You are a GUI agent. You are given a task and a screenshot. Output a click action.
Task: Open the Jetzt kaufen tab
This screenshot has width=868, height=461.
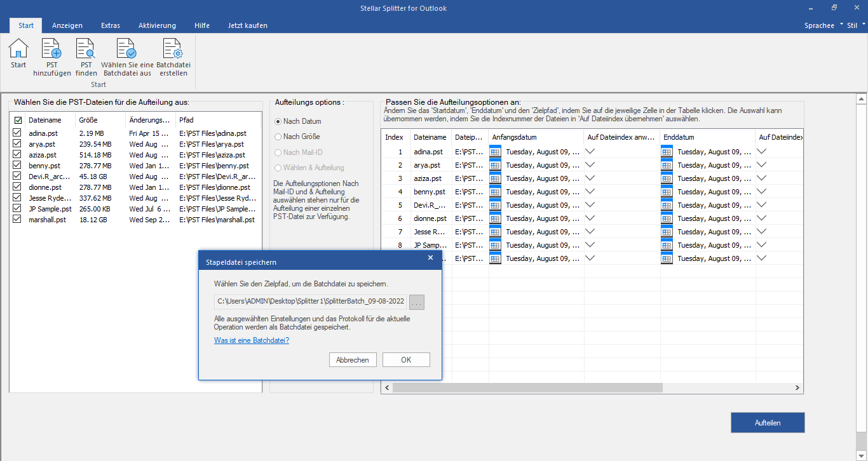pos(248,25)
